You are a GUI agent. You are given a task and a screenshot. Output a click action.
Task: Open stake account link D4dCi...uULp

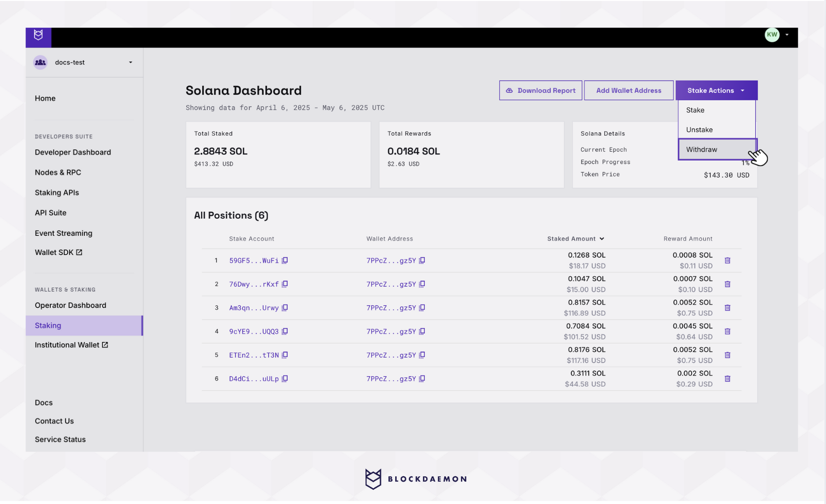point(254,379)
